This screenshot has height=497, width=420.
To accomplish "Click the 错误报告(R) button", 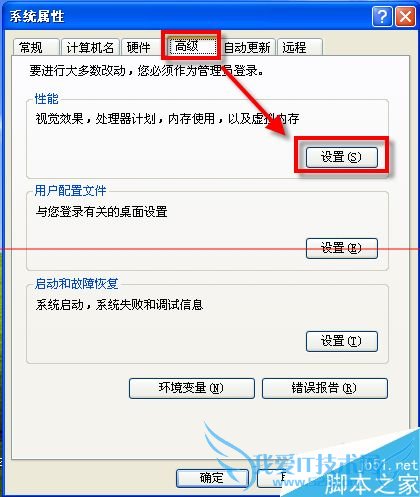I will (325, 388).
